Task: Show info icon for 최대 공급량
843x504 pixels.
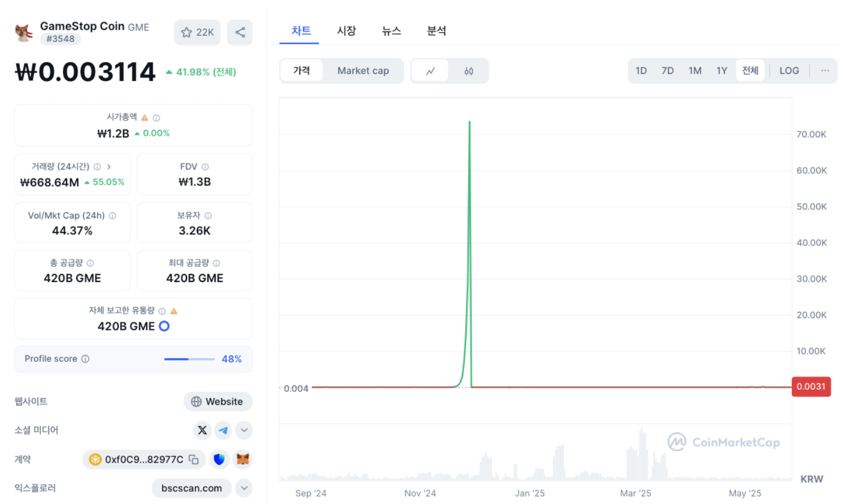Action: [217, 263]
